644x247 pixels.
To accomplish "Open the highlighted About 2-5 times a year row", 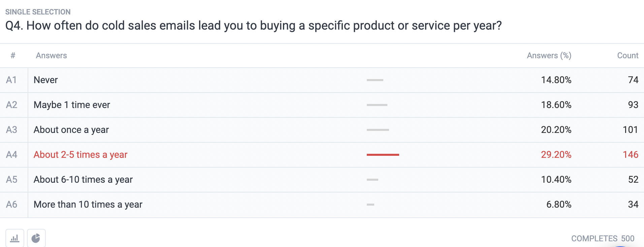I will (x=322, y=155).
